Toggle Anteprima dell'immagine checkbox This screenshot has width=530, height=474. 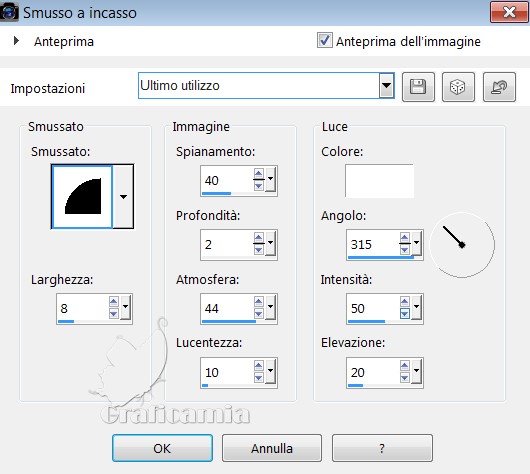(x=324, y=41)
